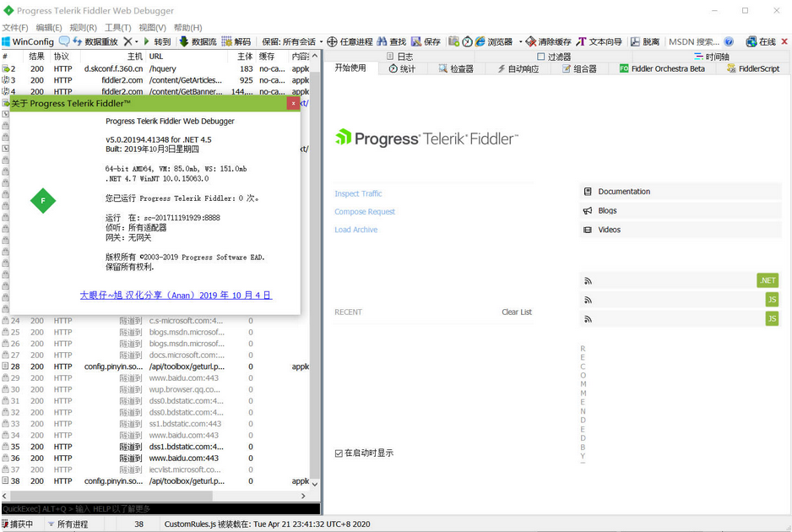Viewport: 792px width, 532px height.
Task: Click the 数据流 (Stream) toolbar button
Action: pyautogui.click(x=198, y=41)
